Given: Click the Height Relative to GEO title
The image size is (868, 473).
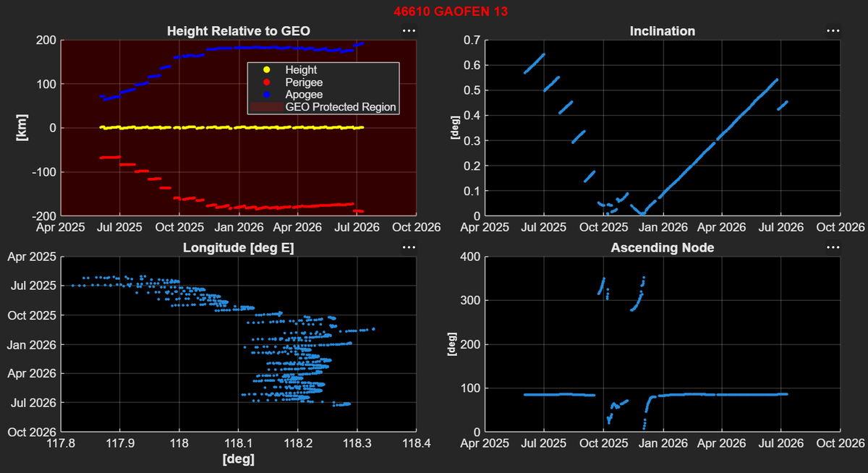Looking at the screenshot, I should 239,31.
